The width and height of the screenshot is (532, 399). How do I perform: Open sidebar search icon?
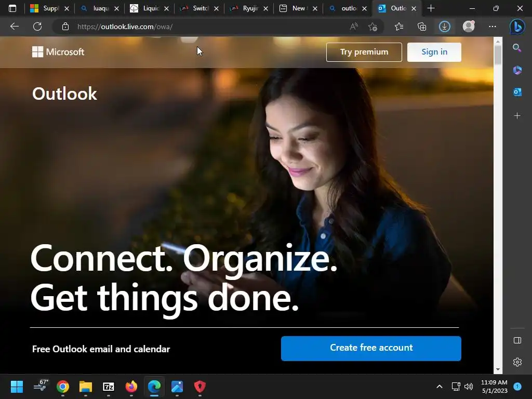pos(517,48)
